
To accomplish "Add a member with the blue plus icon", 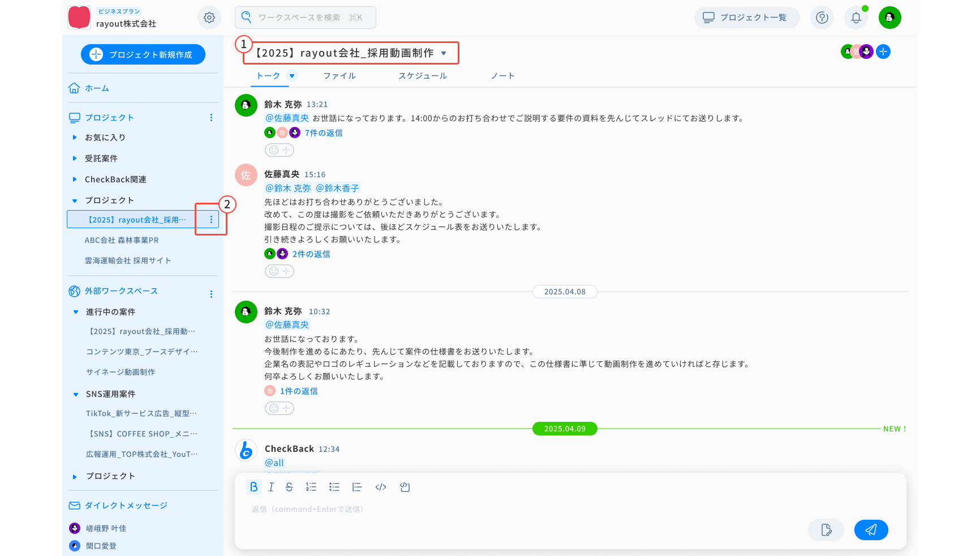I will pos(883,52).
